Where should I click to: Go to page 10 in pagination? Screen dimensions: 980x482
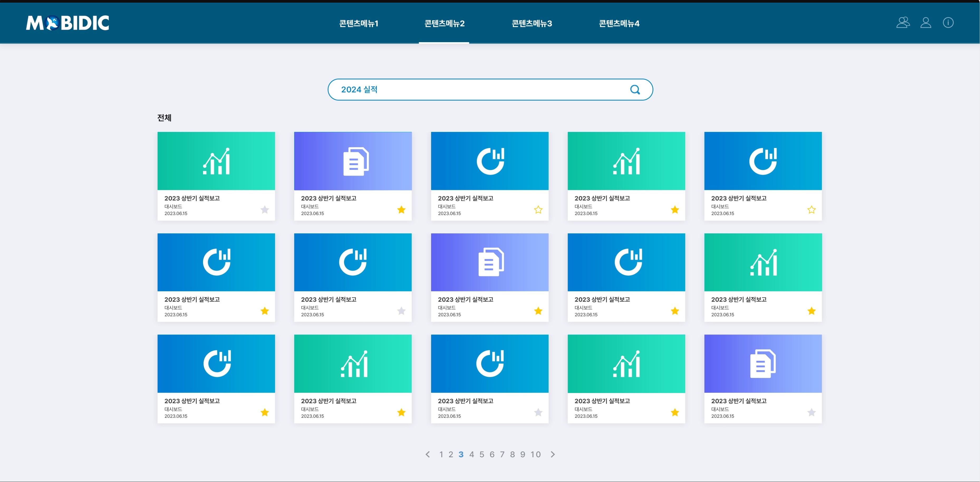point(535,455)
